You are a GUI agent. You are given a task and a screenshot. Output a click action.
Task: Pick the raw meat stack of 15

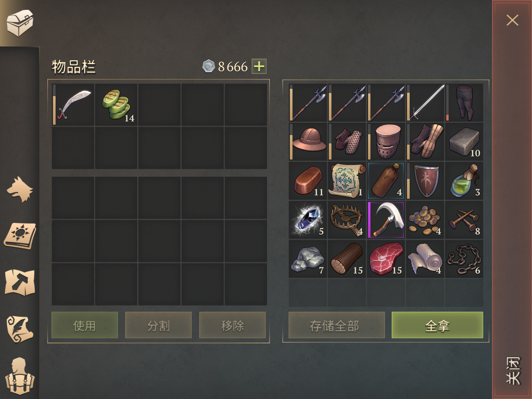tap(386, 259)
